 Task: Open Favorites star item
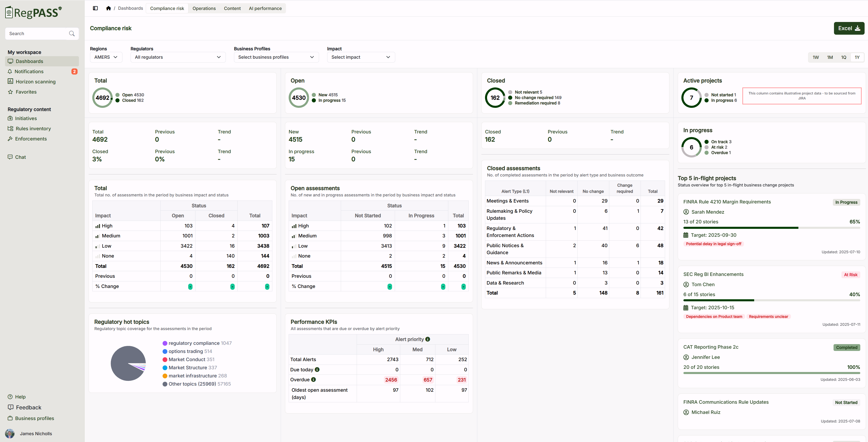(26, 92)
